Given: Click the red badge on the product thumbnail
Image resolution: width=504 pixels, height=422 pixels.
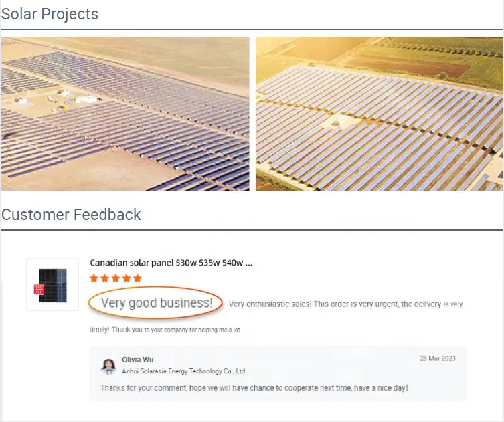Looking at the screenshot, I should pos(38,288).
